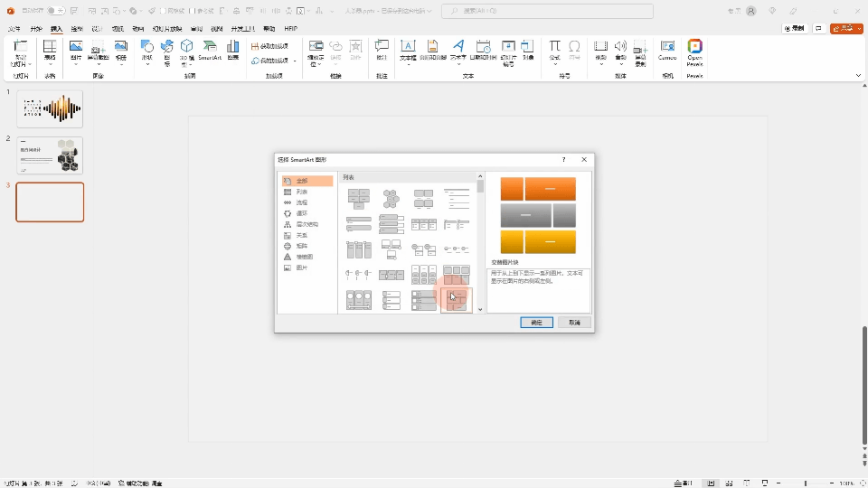Click the Screen Recording icon

640,46
